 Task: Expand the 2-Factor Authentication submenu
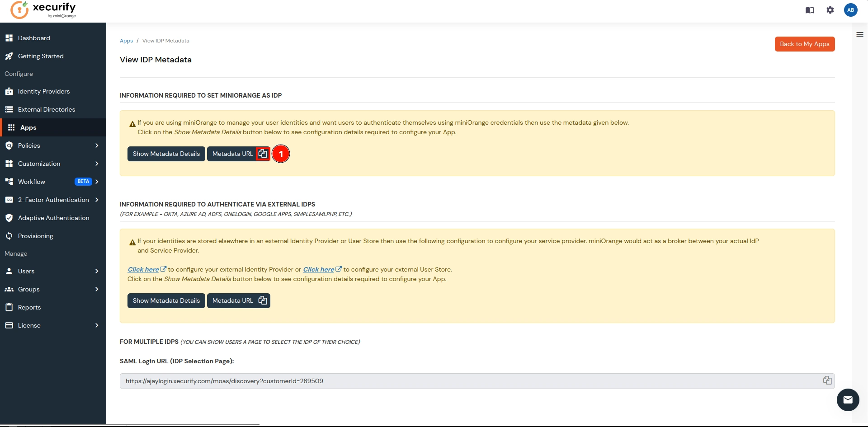point(97,200)
